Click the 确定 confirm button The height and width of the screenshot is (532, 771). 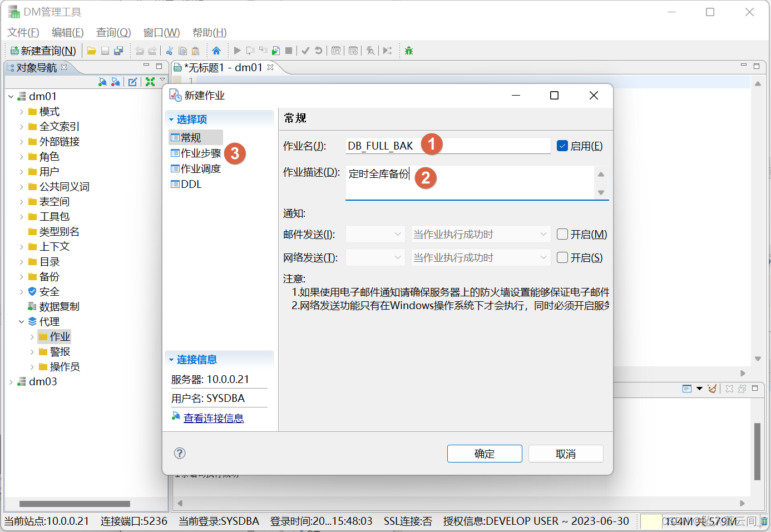485,454
